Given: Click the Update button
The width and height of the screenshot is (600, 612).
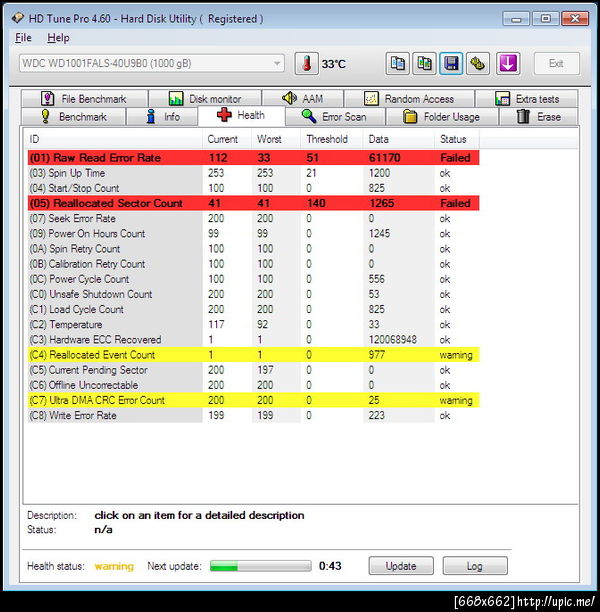Looking at the screenshot, I should pos(401,566).
